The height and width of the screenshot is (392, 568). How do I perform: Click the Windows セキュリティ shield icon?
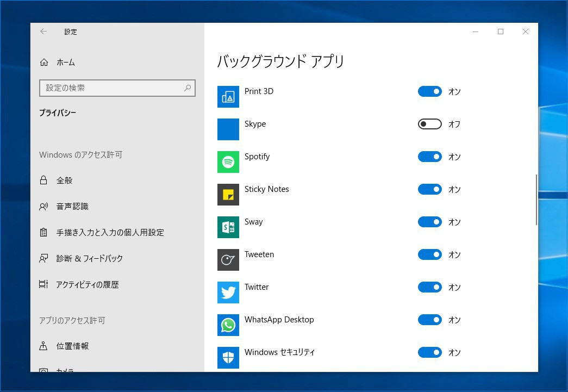228,358
